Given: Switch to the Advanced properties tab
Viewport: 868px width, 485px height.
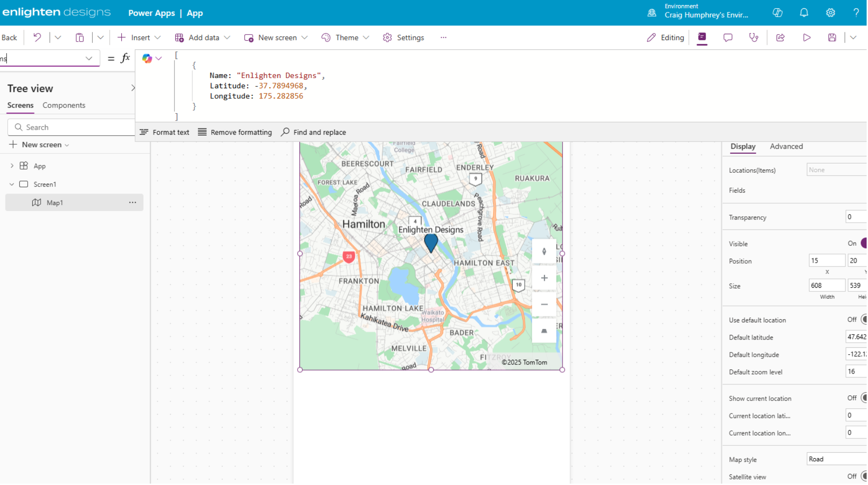Looking at the screenshot, I should (786, 146).
